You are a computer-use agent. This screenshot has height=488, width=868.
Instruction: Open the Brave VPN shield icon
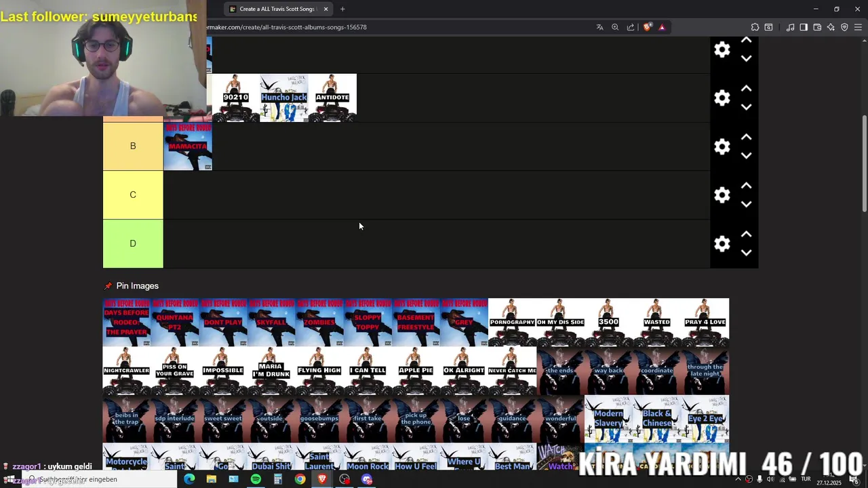coord(844,27)
